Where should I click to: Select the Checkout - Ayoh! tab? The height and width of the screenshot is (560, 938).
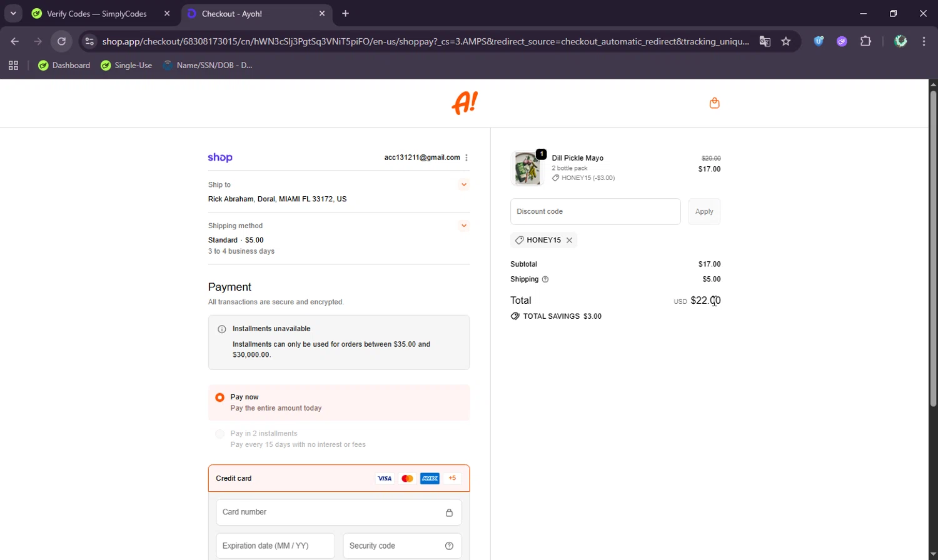(x=257, y=14)
